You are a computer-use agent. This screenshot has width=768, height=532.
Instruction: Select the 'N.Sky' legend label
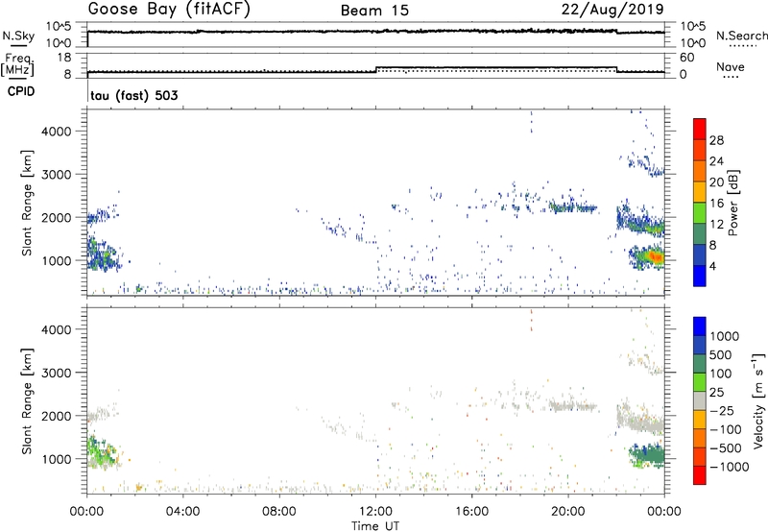point(18,36)
